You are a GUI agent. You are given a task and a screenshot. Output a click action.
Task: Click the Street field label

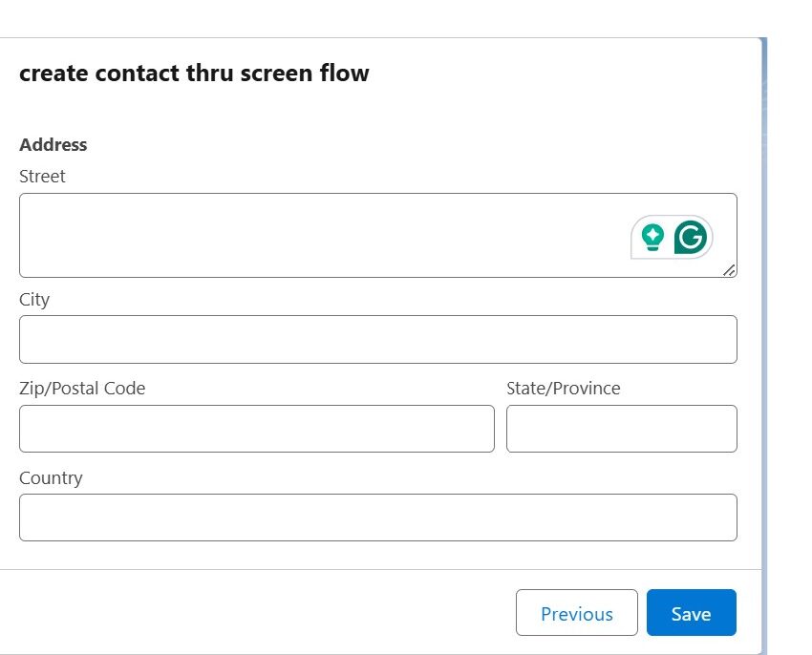point(42,176)
